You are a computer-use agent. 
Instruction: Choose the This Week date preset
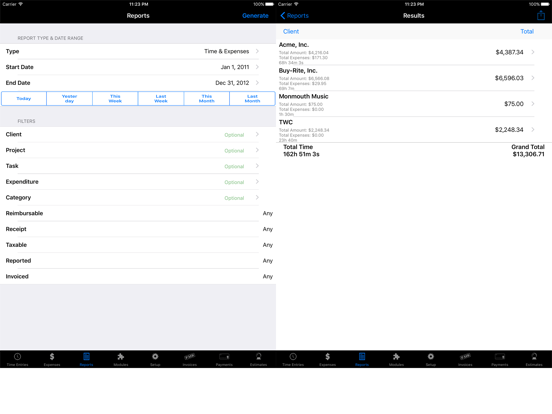point(115,99)
